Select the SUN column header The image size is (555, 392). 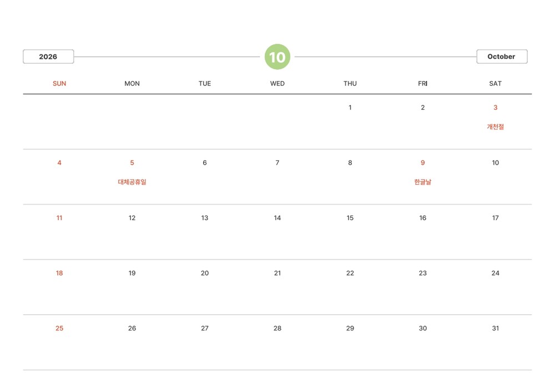(x=59, y=84)
